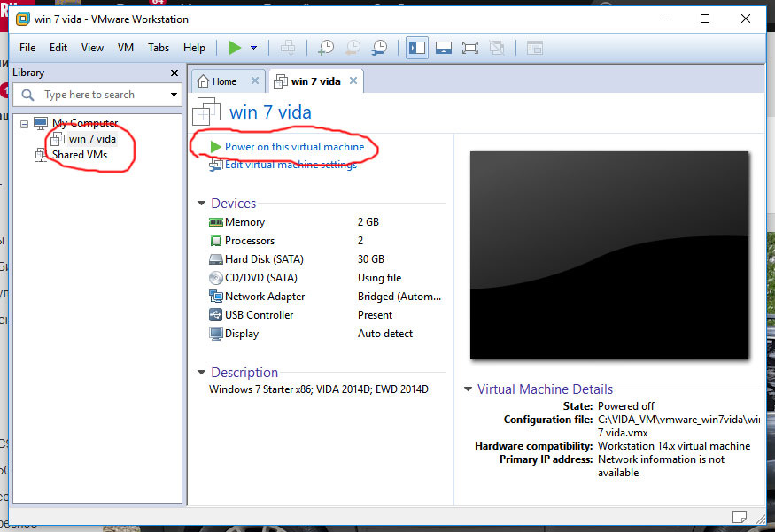Click the console view toolbar icon
Viewport: 775px width, 532px height.
[535, 48]
